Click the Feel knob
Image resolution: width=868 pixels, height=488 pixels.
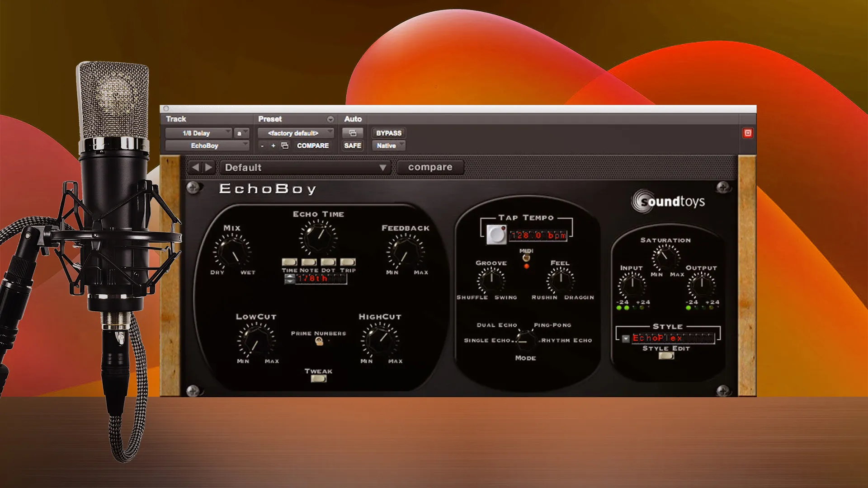tap(561, 280)
